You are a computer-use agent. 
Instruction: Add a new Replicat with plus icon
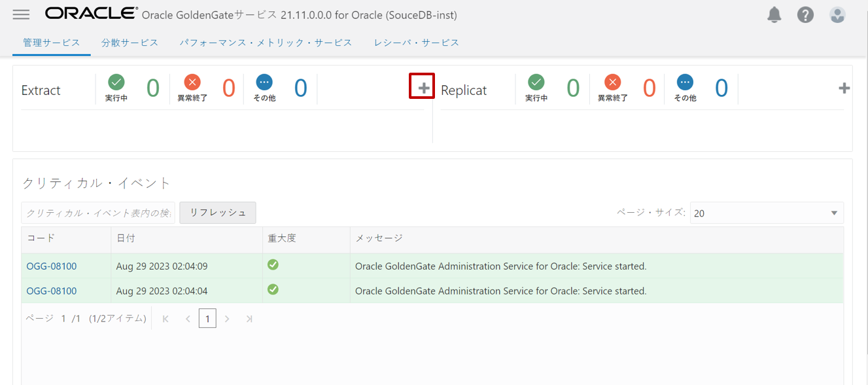tap(844, 88)
